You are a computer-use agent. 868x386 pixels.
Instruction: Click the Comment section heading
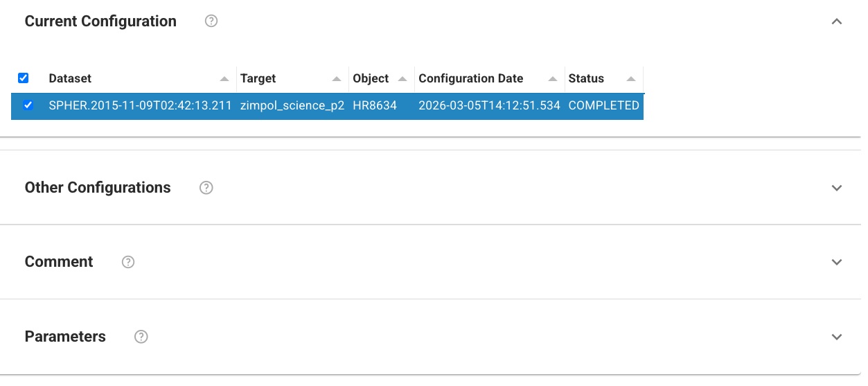tap(59, 262)
